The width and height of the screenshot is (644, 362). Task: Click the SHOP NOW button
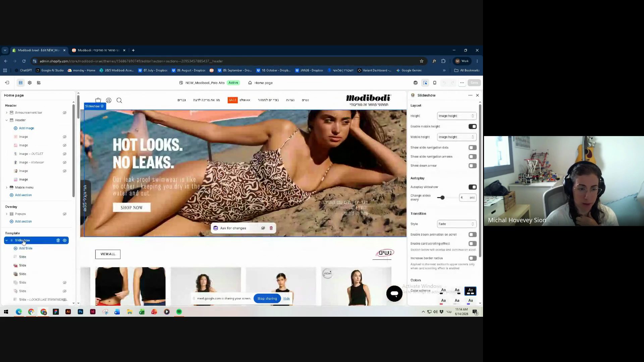131,207
